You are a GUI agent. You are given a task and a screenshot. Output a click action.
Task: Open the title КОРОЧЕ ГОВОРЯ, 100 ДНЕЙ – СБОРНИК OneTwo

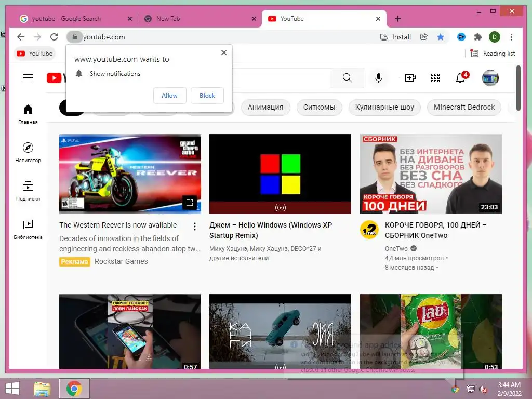tap(436, 230)
